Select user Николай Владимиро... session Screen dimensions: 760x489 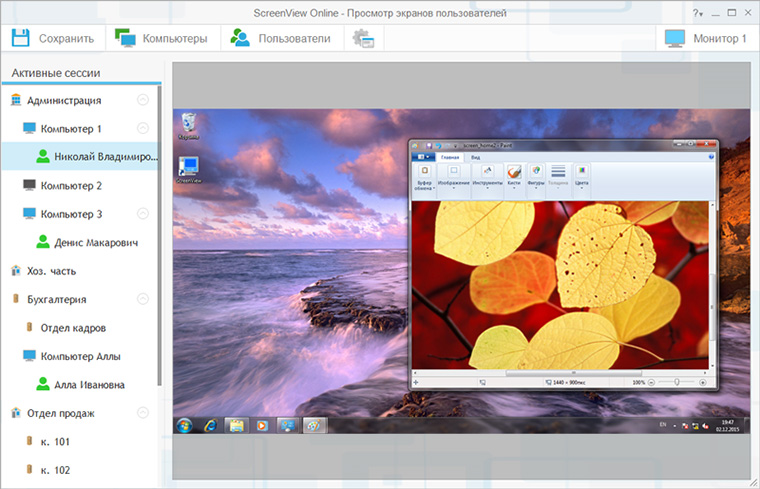(80, 157)
